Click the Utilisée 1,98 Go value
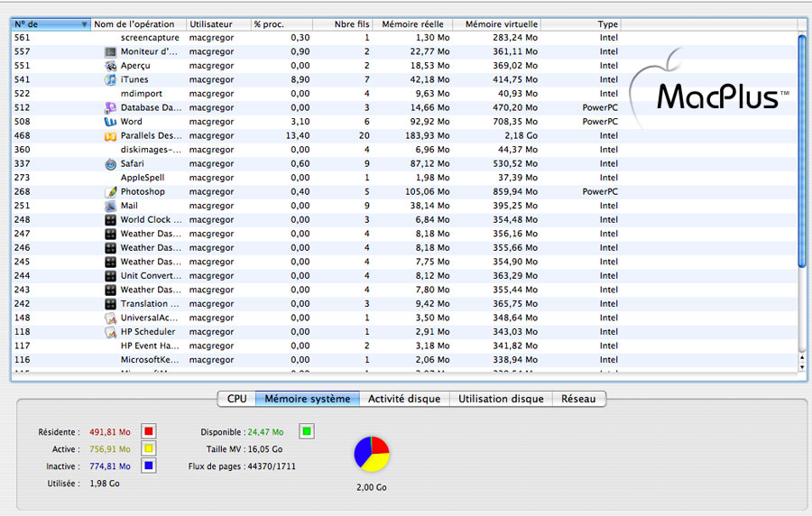Image resolution: width=812 pixels, height=516 pixels. pos(105,484)
